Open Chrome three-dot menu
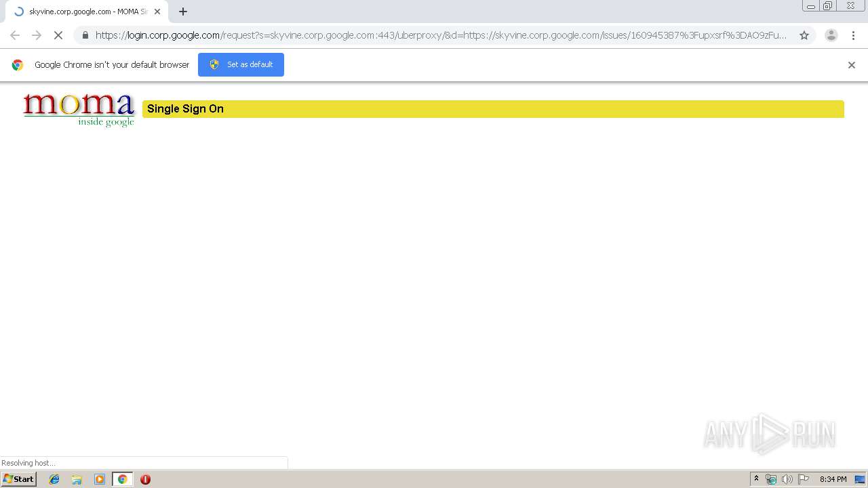Viewport: 868px width, 488px height. 853,35
